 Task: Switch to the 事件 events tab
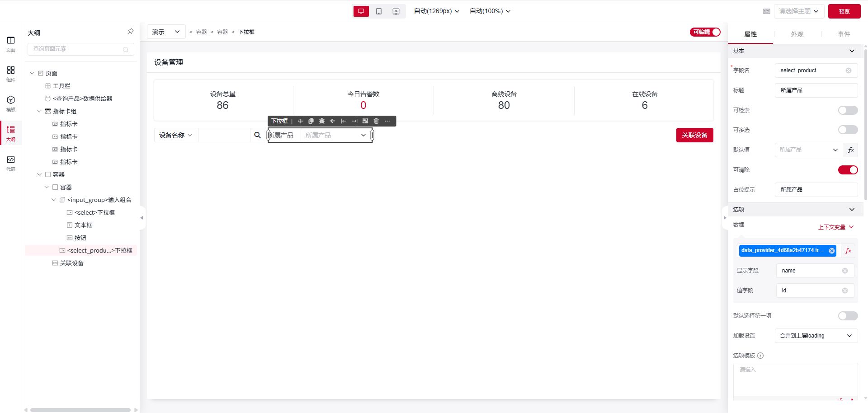pos(844,34)
